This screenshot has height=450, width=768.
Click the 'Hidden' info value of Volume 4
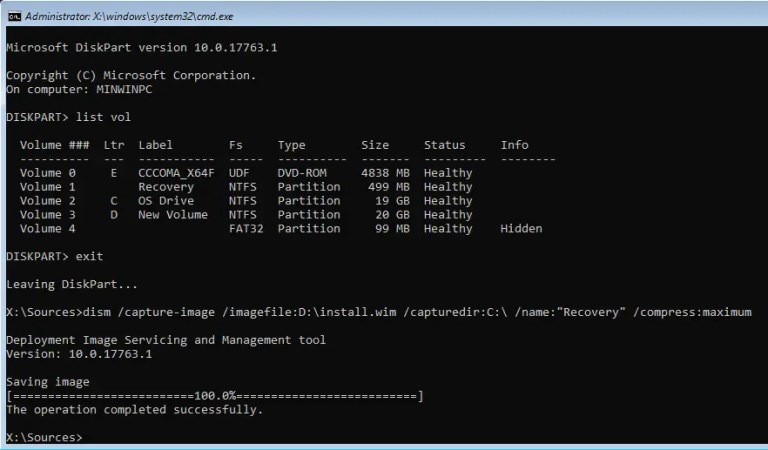click(521, 229)
